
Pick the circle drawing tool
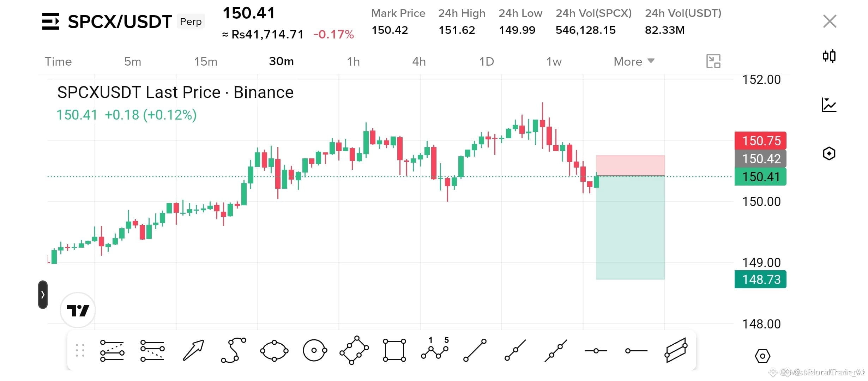pos(315,350)
